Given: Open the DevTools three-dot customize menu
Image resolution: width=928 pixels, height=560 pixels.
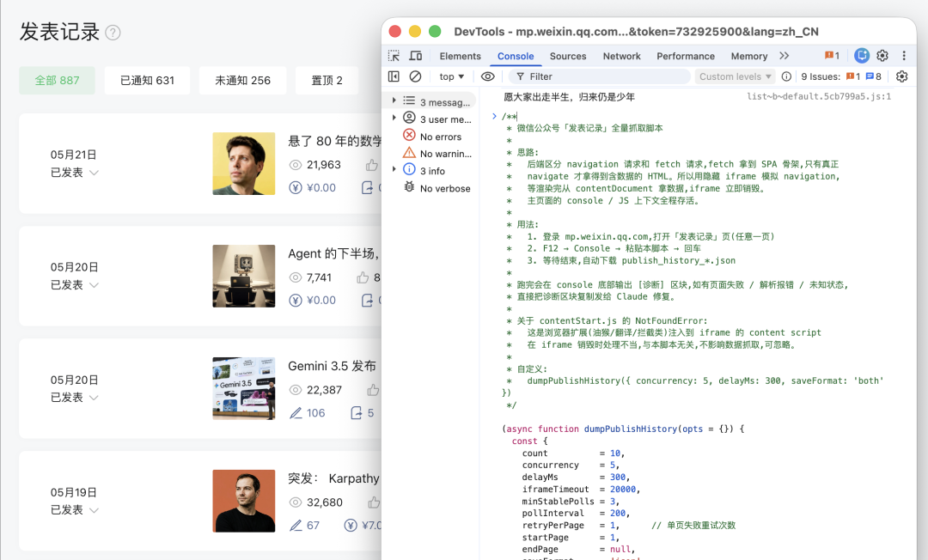Looking at the screenshot, I should (x=904, y=56).
